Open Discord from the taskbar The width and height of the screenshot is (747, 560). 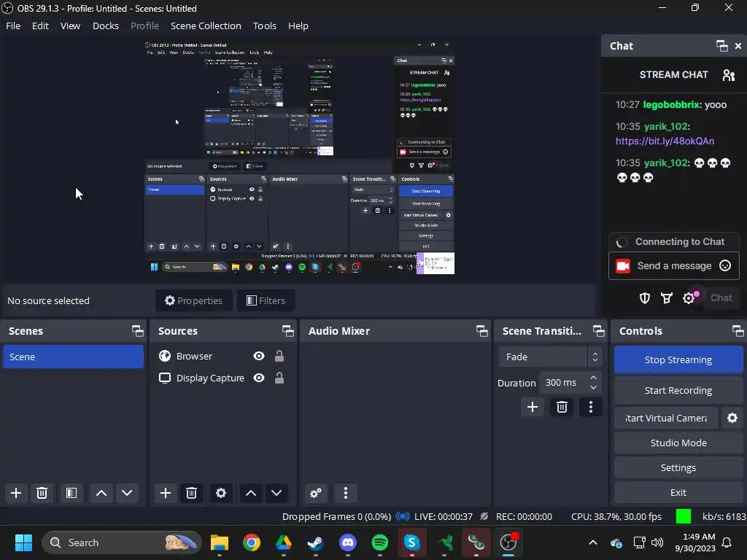[x=348, y=542]
